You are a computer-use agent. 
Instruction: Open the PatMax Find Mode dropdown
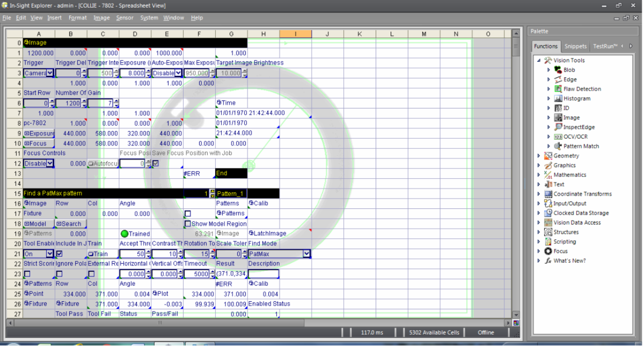click(x=307, y=253)
